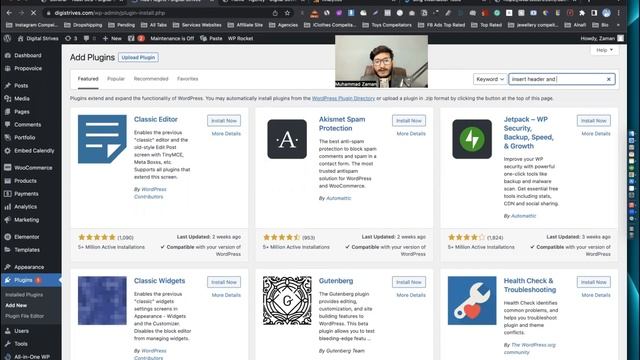Screen dimensions: 640x360
Task: Open the browser extensions puzzle icon
Action: tap(582, 13)
